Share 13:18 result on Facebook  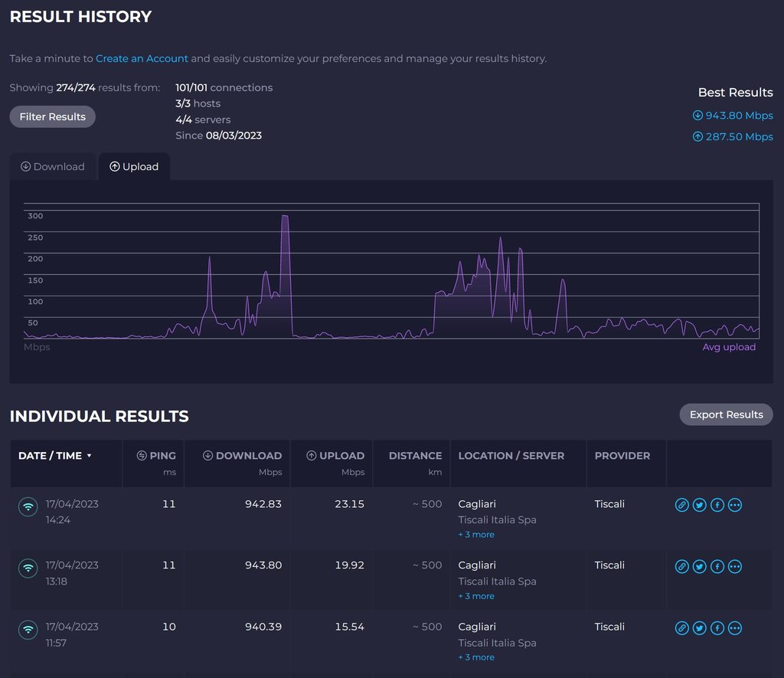tap(717, 566)
